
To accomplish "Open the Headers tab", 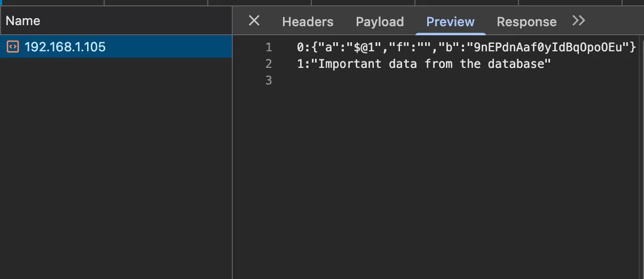I will [308, 22].
